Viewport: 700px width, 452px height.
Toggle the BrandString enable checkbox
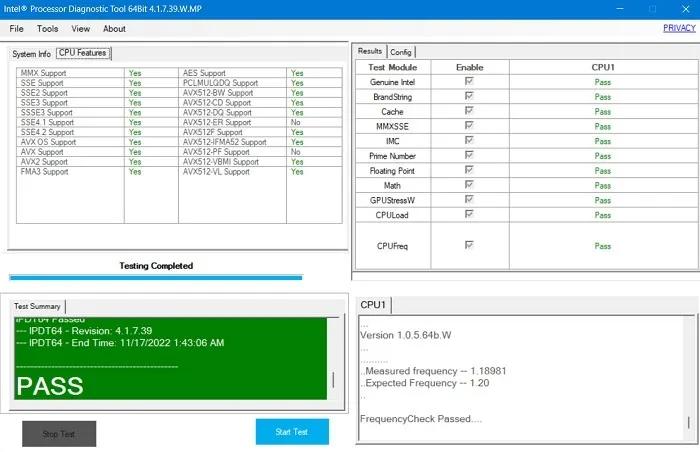pyautogui.click(x=469, y=97)
